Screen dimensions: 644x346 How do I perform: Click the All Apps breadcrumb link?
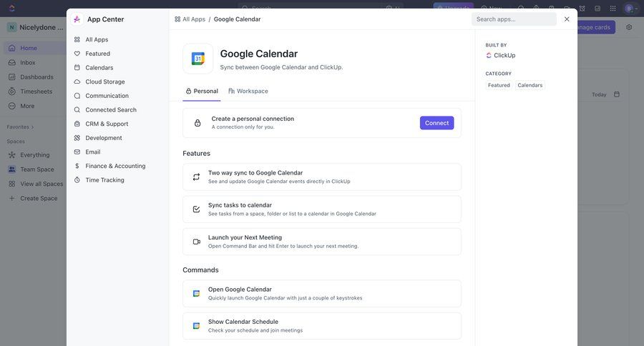(190, 19)
